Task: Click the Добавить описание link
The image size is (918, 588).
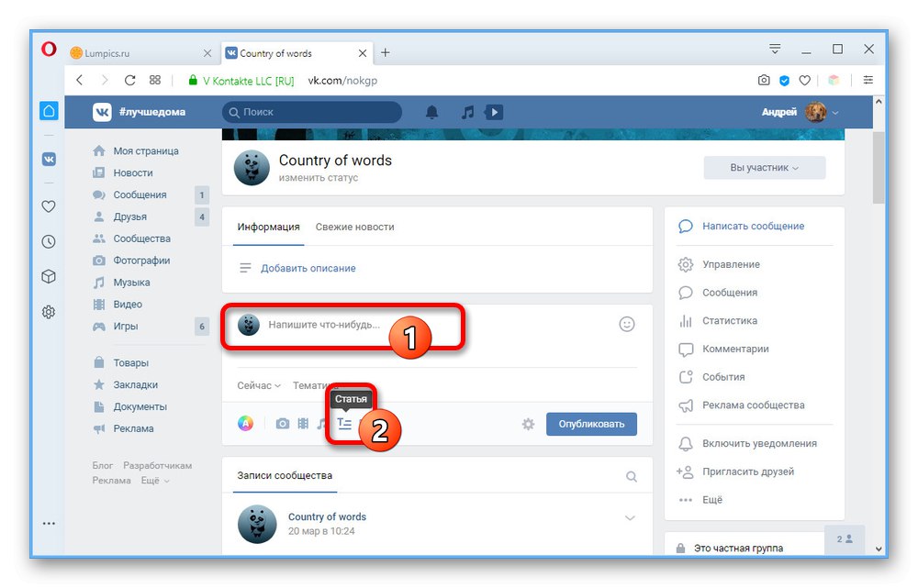Action: [x=308, y=269]
